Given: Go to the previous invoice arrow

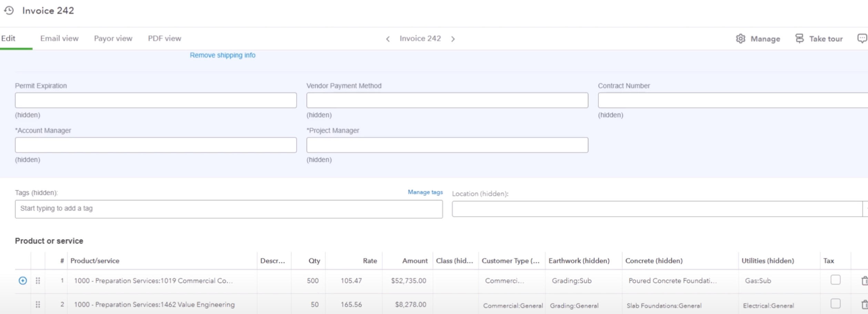Looking at the screenshot, I should coord(388,39).
